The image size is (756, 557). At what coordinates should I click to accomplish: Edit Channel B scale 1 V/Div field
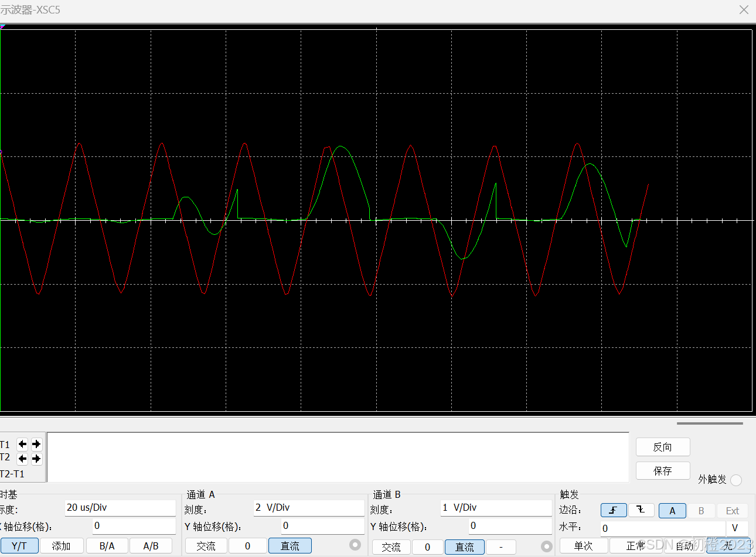click(x=496, y=508)
